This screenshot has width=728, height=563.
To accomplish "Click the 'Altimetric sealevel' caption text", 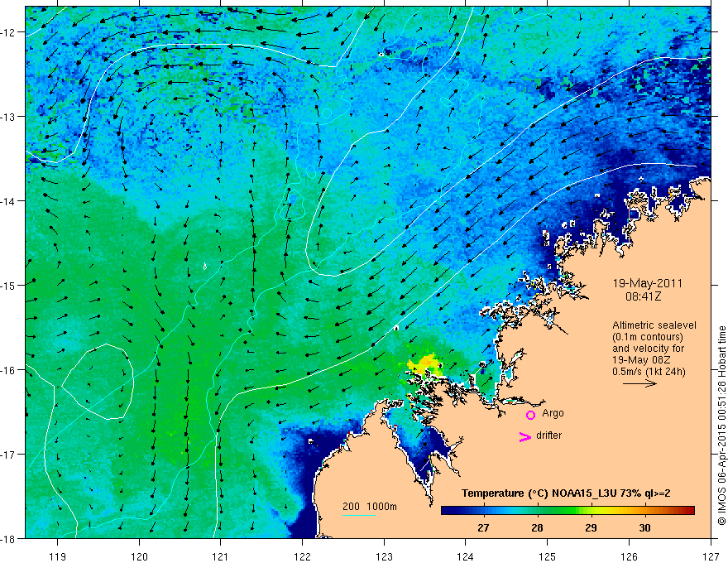I will 654,325.
